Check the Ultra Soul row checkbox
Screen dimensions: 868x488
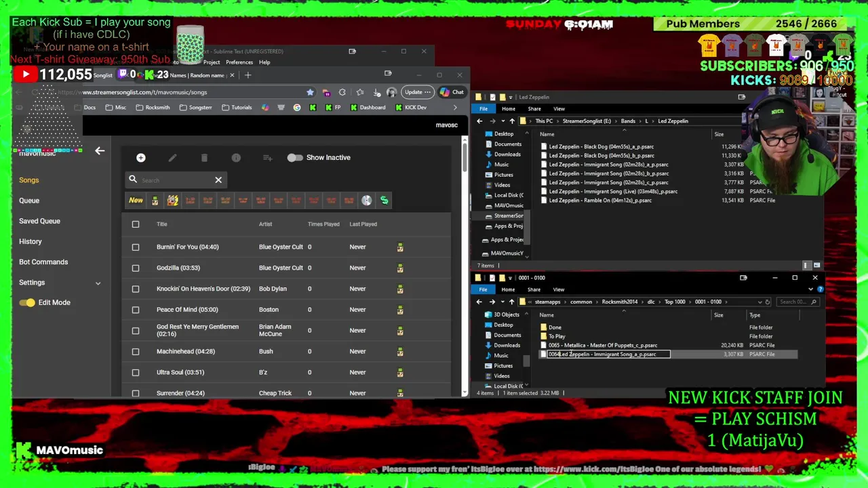point(136,373)
